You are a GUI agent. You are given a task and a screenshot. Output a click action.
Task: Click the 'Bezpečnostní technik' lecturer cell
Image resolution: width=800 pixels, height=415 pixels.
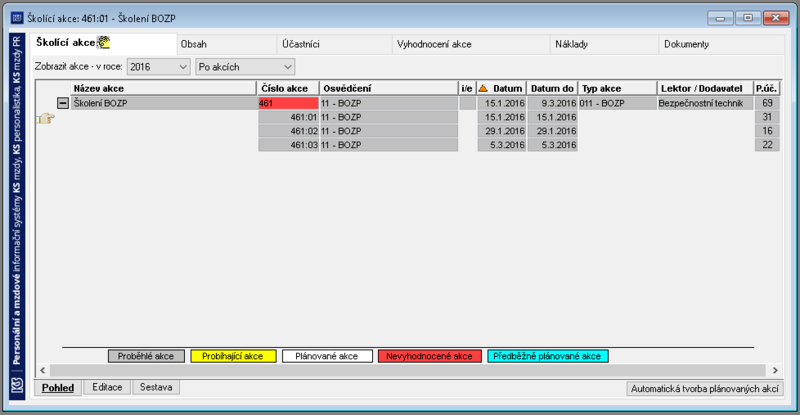[x=705, y=103]
